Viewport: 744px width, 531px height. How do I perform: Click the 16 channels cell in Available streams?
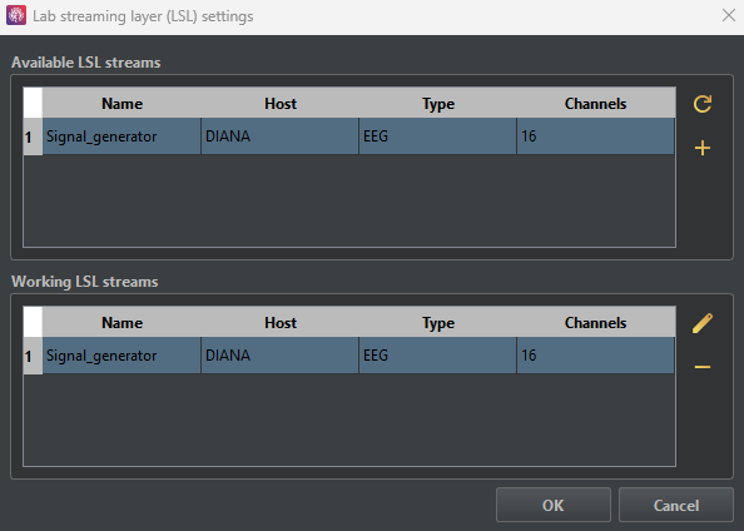[595, 137]
